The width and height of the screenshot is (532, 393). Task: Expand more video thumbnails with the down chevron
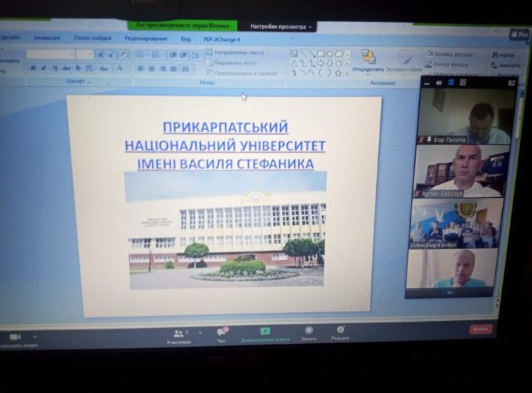(x=451, y=292)
